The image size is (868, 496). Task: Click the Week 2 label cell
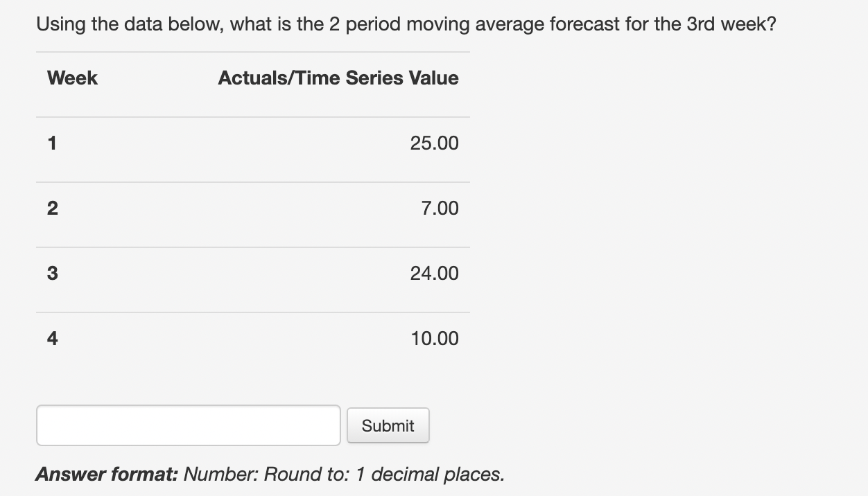pos(53,208)
